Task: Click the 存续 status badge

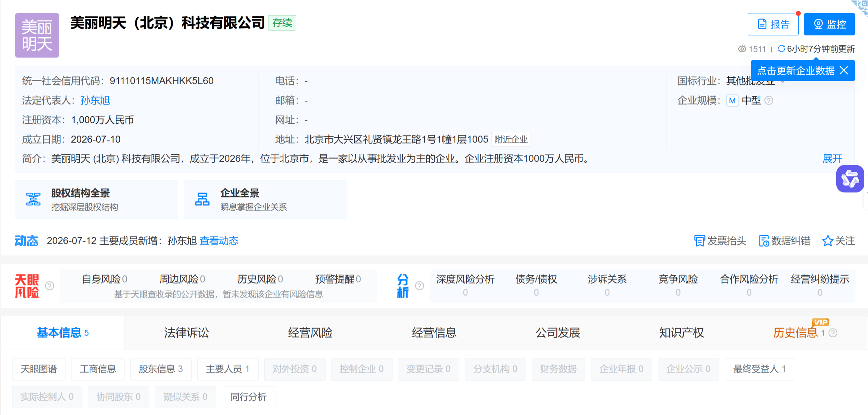Action: tap(282, 23)
